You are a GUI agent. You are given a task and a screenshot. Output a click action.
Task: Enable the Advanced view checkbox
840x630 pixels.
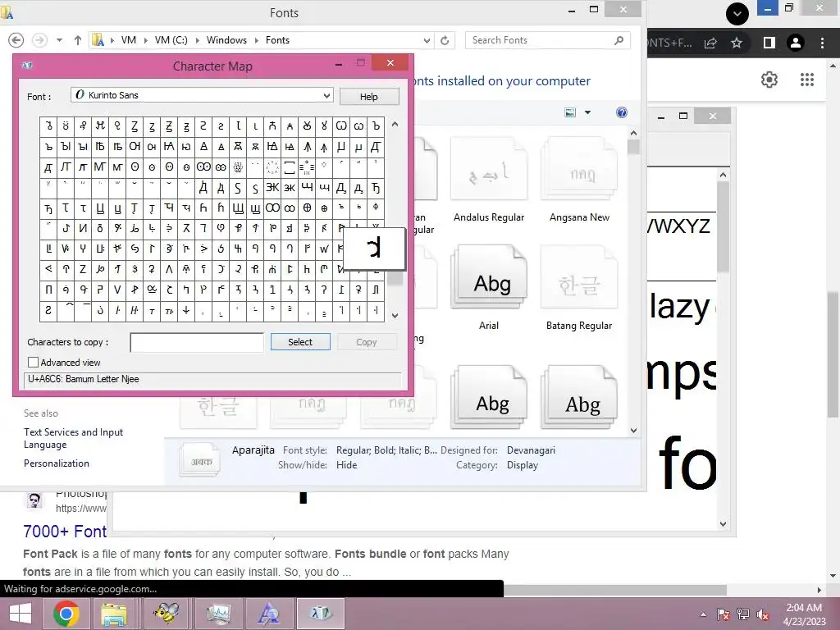33,362
